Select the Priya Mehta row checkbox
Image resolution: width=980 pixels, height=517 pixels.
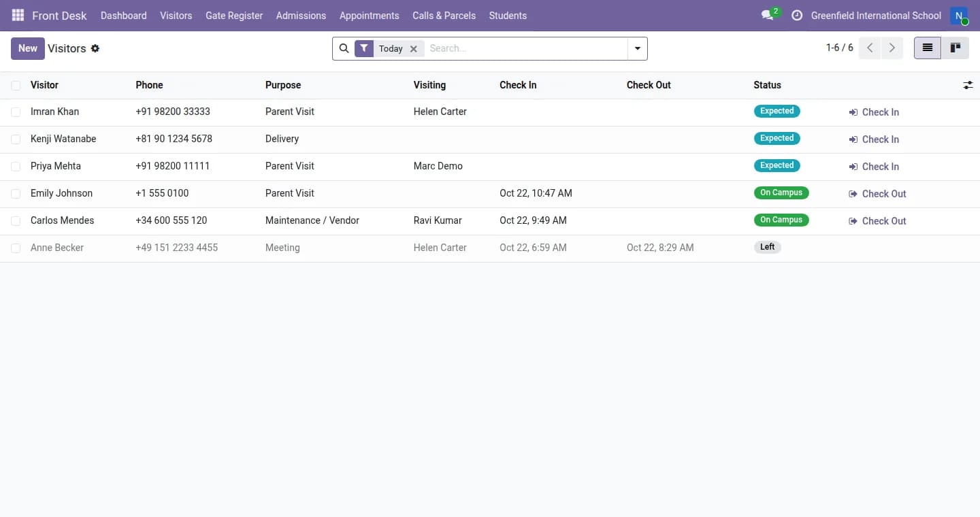16,167
